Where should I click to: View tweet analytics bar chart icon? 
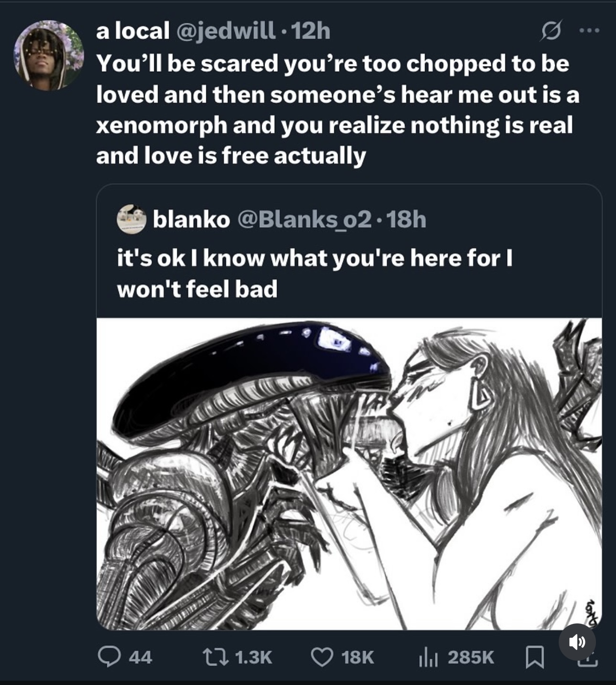(428, 657)
